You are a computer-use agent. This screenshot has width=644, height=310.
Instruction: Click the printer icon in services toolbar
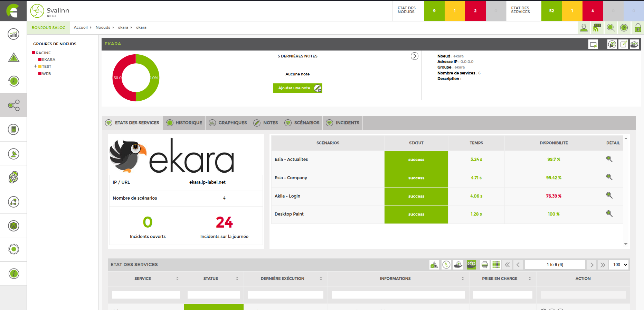[x=485, y=265]
